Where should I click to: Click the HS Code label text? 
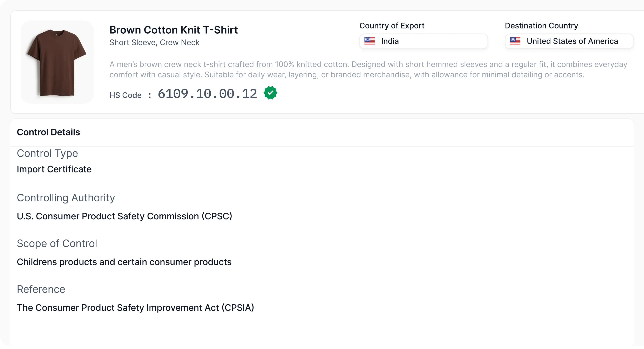[125, 95]
